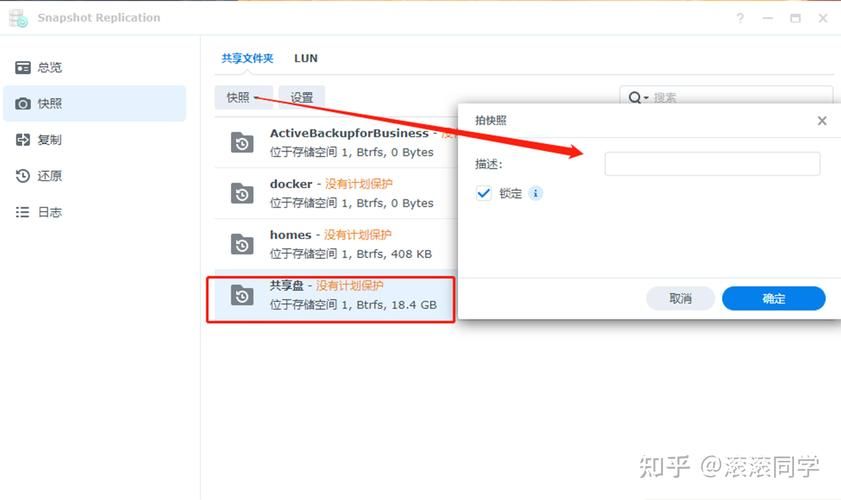Click the camera icon beside 快照
841x500 pixels.
[23, 103]
